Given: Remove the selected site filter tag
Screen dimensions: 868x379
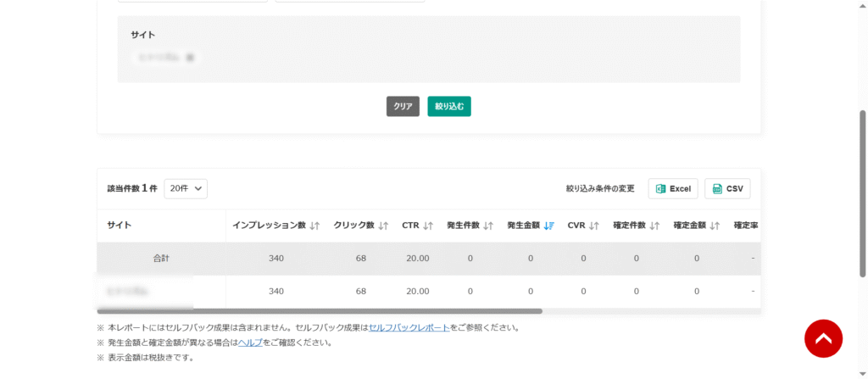Looking at the screenshot, I should coord(190,58).
